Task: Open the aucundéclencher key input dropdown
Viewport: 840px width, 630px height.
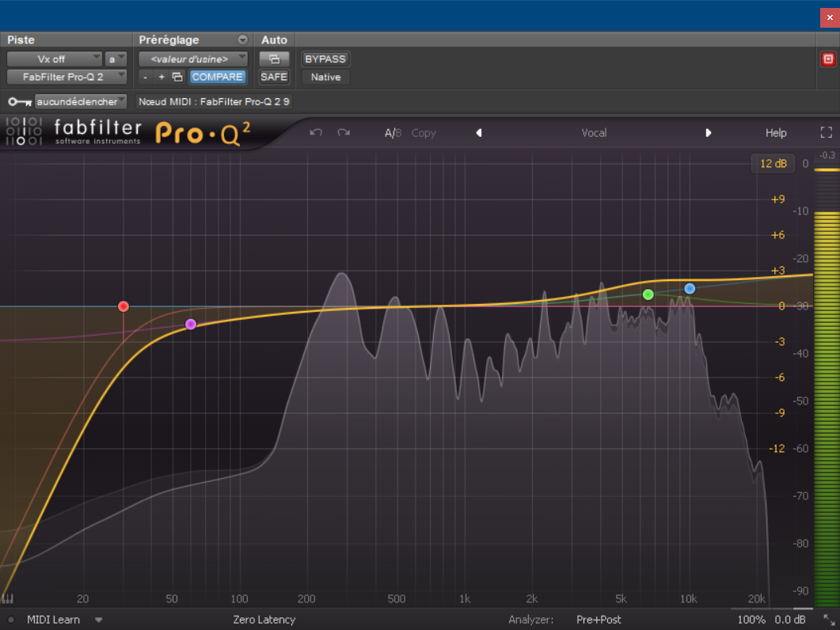Action: (80, 102)
